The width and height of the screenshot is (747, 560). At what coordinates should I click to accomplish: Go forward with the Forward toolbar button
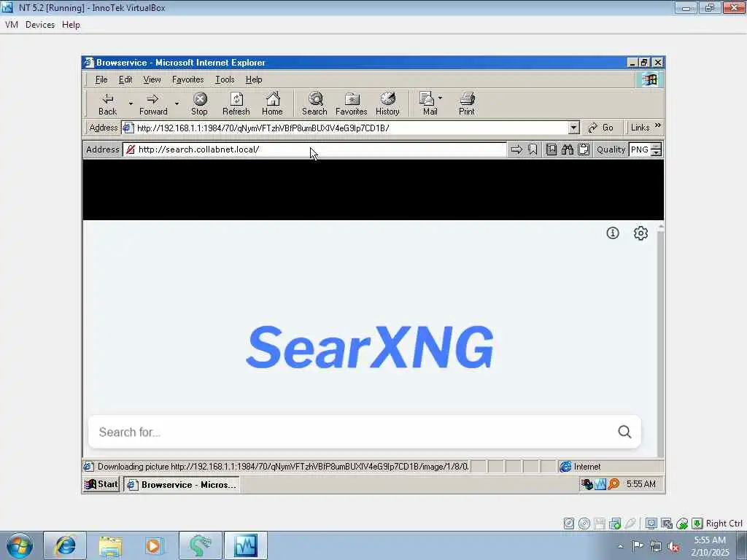[153, 104]
